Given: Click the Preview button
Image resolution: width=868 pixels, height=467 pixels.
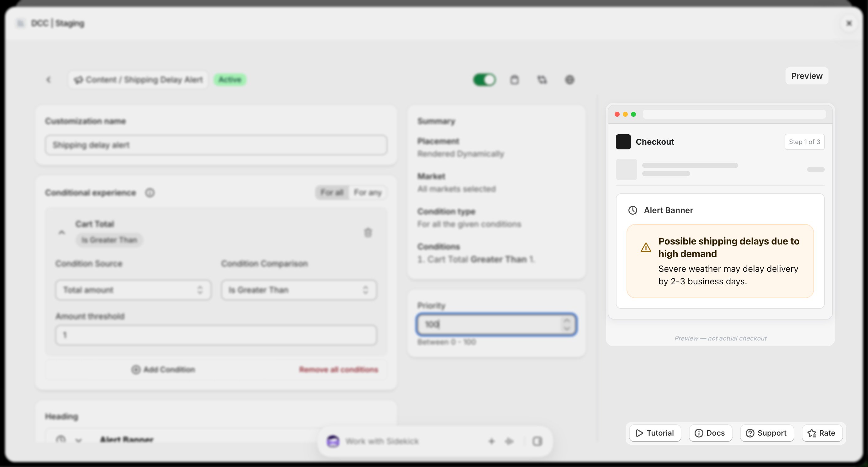Looking at the screenshot, I should [807, 76].
